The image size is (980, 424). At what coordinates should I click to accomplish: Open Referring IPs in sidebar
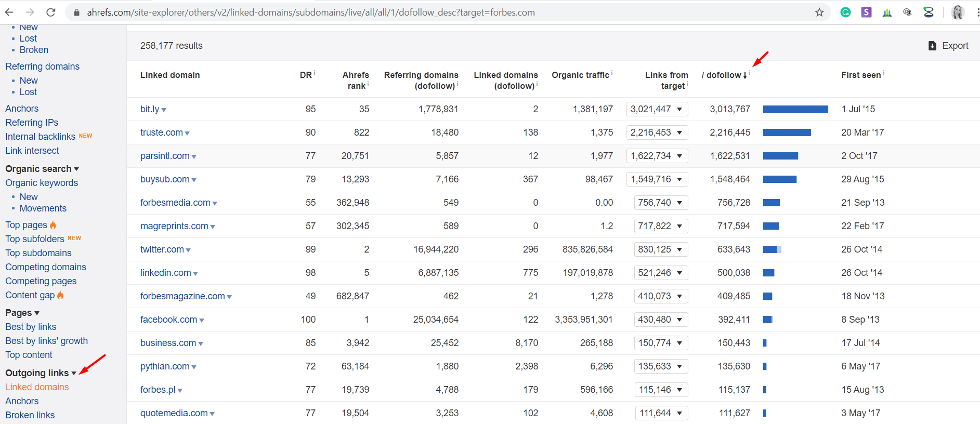coord(32,123)
